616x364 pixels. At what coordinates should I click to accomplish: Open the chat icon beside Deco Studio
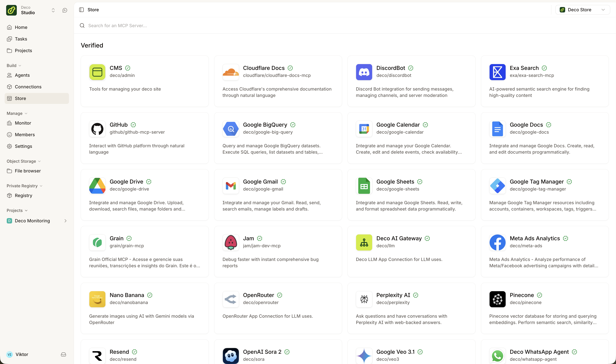click(65, 10)
